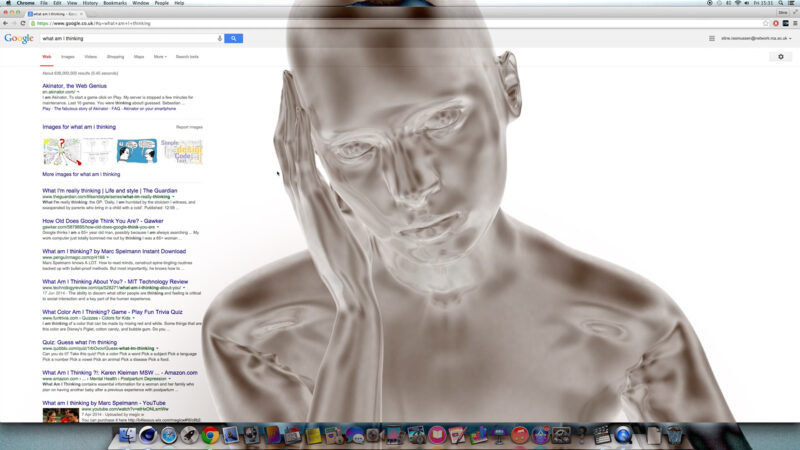Expand the More search filter dropdown
This screenshot has height=450, width=800.
pos(160,57)
